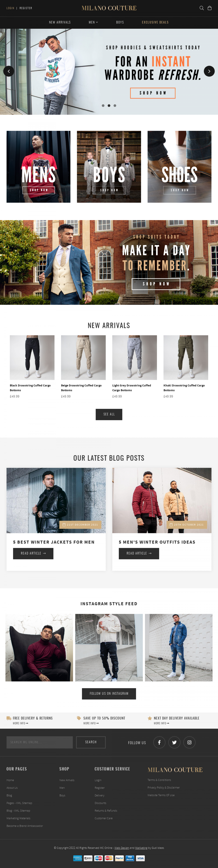Select the first carousel dot indicator
The image size is (218, 868).
tap(103, 105)
